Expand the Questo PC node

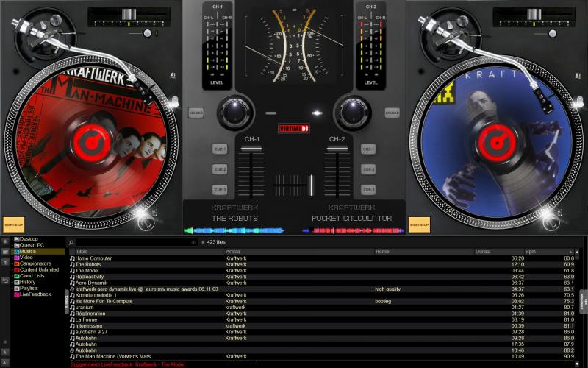[12, 245]
